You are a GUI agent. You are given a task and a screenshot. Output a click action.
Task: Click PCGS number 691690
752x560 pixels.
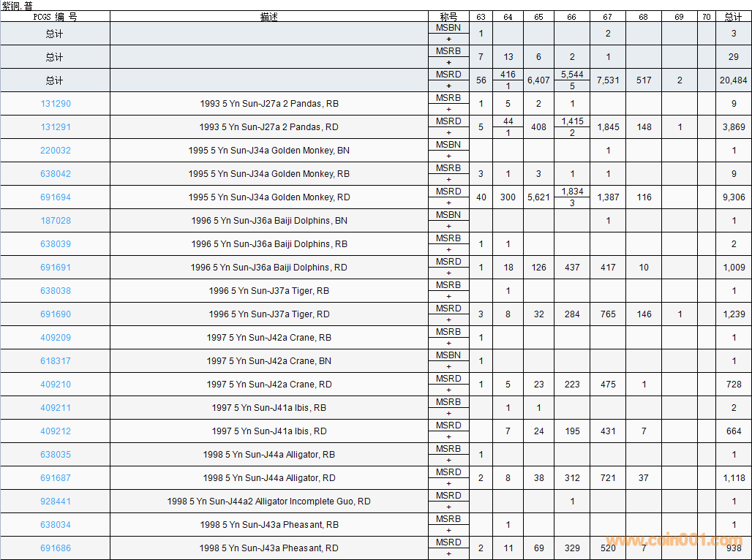click(x=56, y=314)
